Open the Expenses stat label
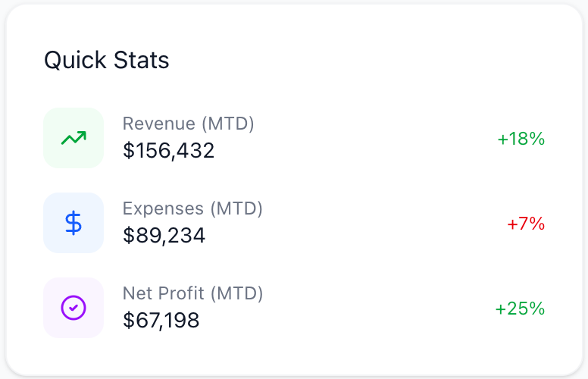This screenshot has height=379, width=588. pyautogui.click(x=163, y=208)
